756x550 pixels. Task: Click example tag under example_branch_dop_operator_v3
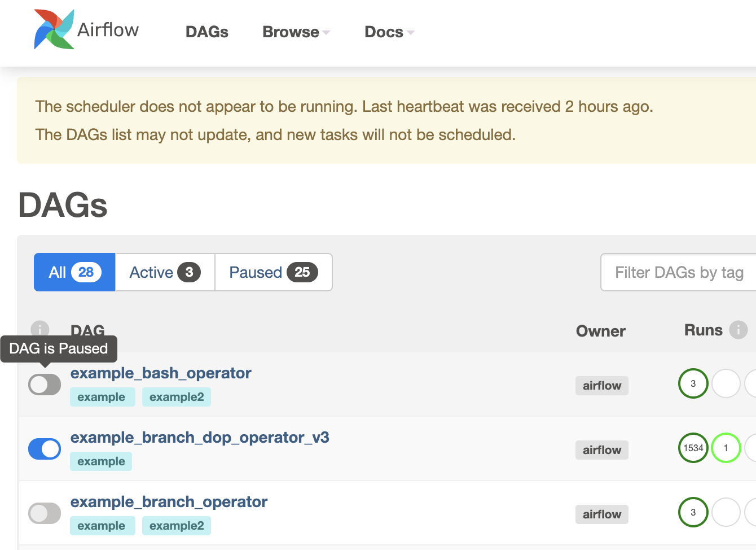[101, 461]
